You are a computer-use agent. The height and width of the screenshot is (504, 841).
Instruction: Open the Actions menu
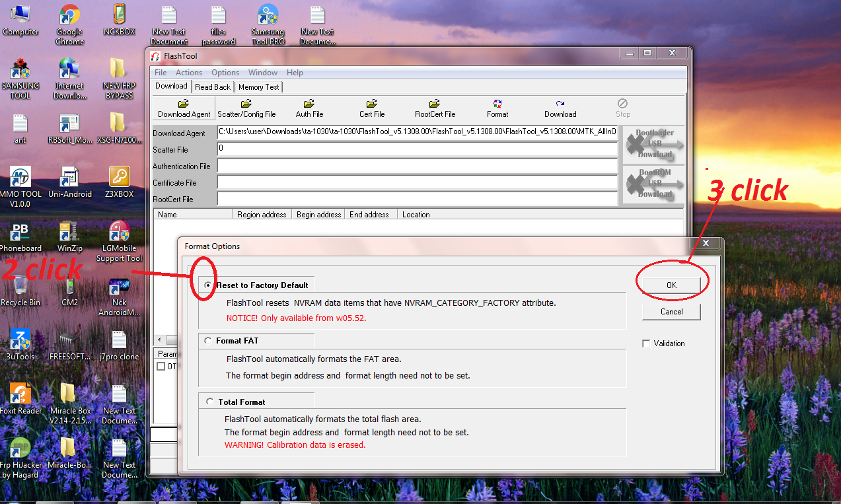point(189,73)
